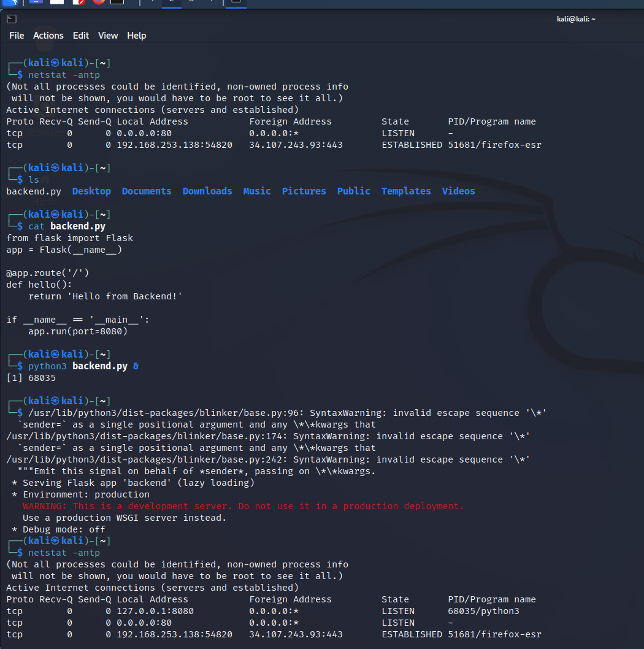Click the terminal icon in the title bar
The height and width of the screenshot is (649, 644).
point(12,19)
